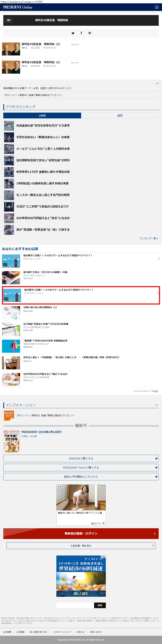Click the 無料会員登録・ログイン button
162x644 pixels.
pos(81,534)
